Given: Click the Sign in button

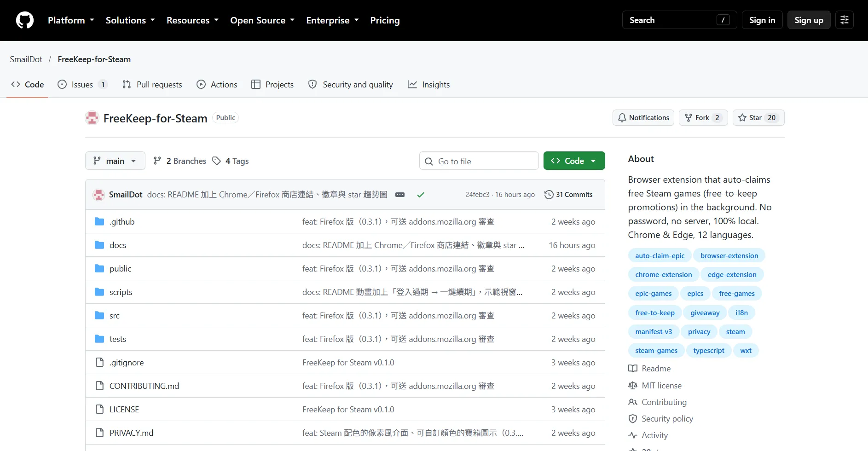Looking at the screenshot, I should (x=762, y=20).
